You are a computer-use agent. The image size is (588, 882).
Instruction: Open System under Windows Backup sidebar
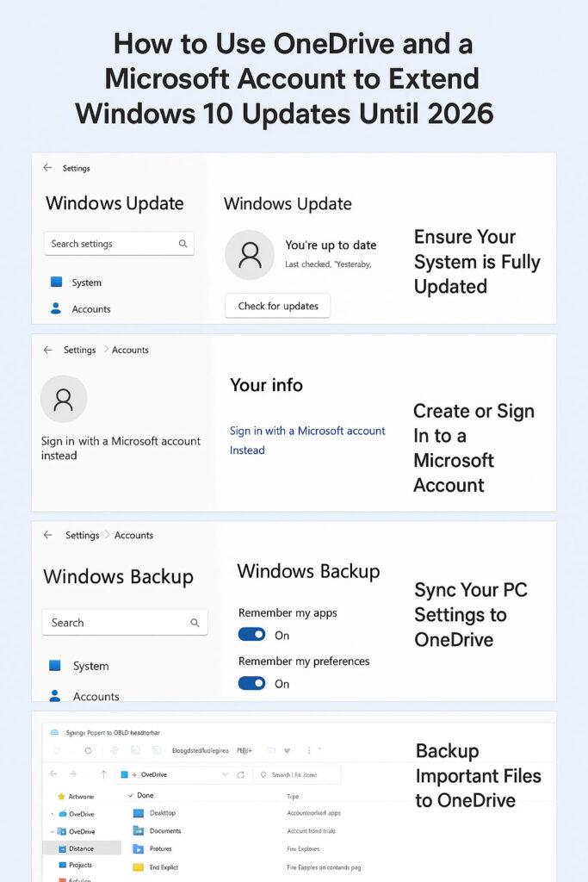click(x=90, y=666)
